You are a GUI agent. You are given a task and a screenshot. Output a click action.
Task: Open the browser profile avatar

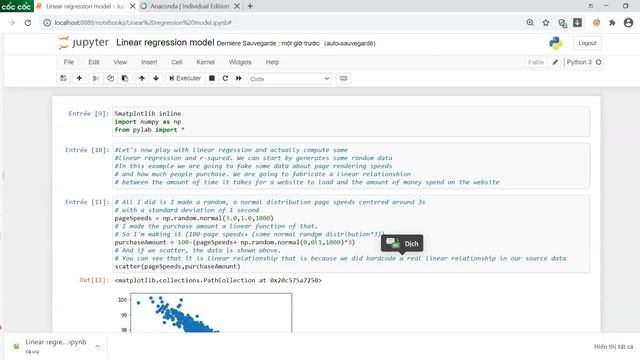pos(629,23)
